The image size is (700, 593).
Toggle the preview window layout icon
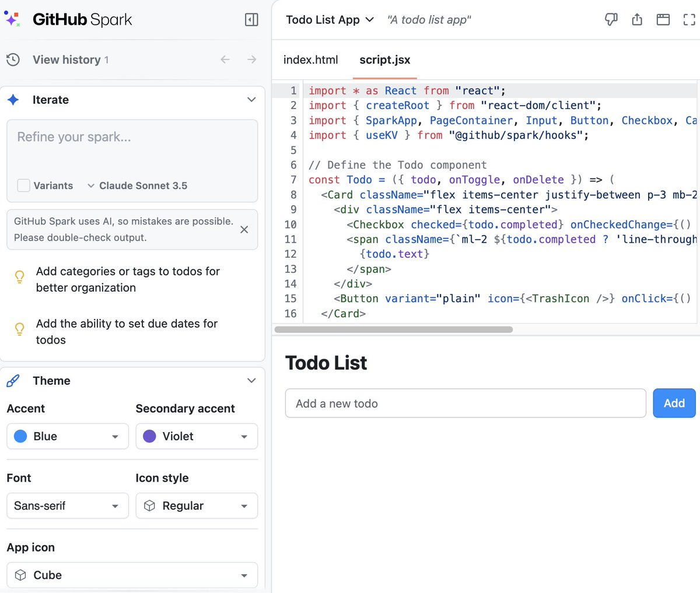pos(663,20)
